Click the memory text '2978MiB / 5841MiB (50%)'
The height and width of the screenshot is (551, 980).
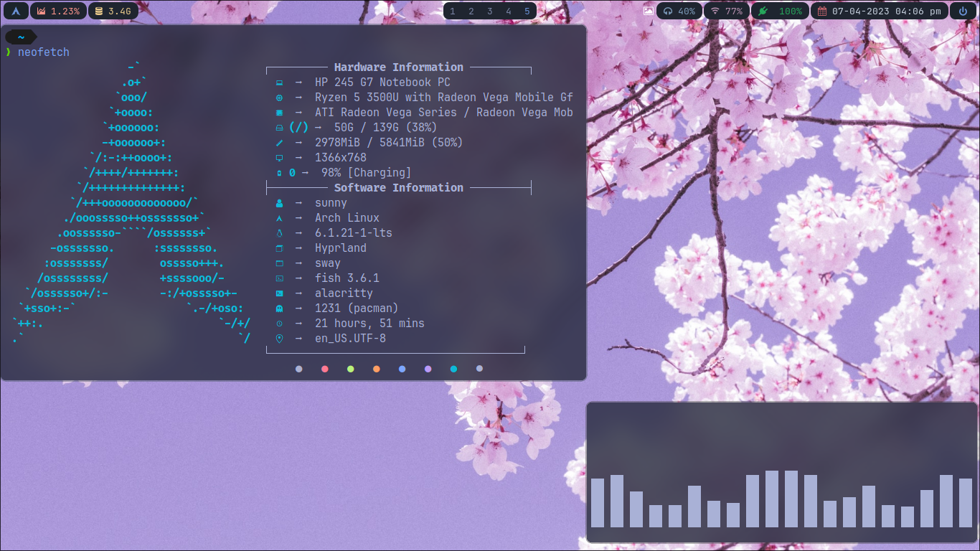[x=389, y=143]
